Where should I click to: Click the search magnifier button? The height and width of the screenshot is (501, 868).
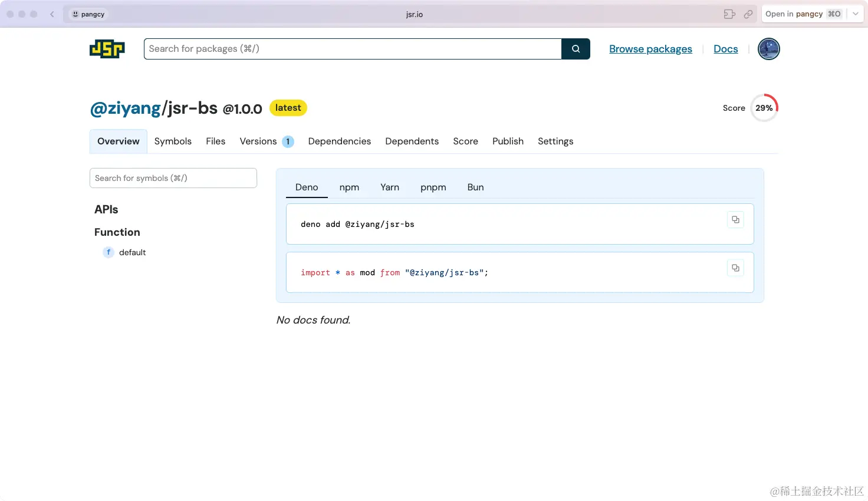click(576, 49)
